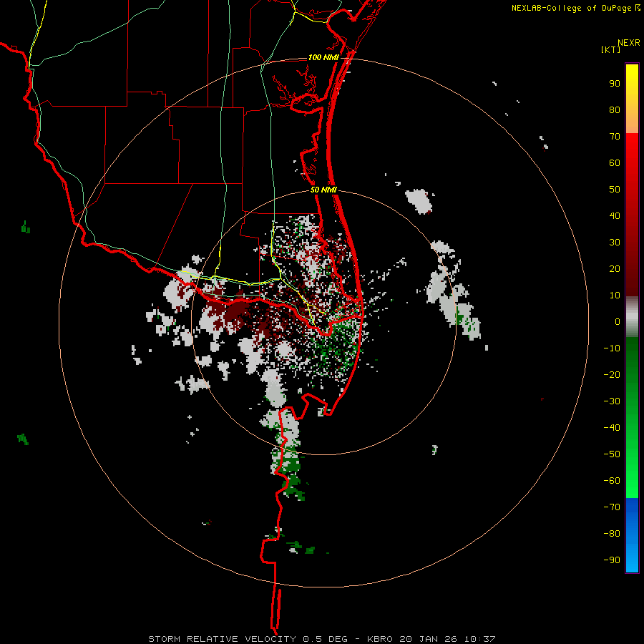Click the 50 NMI range ring label
644x644 pixels.
click(x=323, y=190)
